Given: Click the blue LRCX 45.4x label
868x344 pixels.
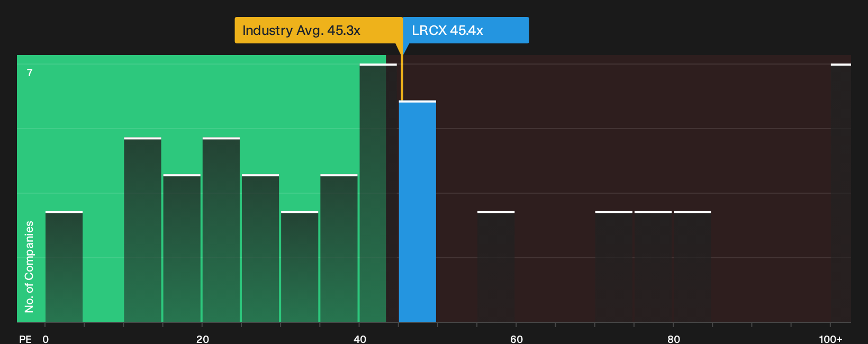Looking at the screenshot, I should point(466,30).
